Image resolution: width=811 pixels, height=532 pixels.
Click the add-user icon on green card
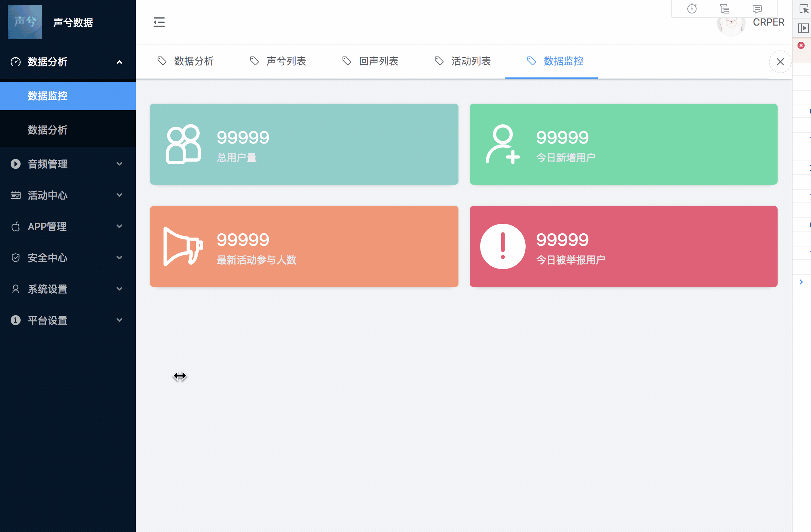pyautogui.click(x=503, y=144)
